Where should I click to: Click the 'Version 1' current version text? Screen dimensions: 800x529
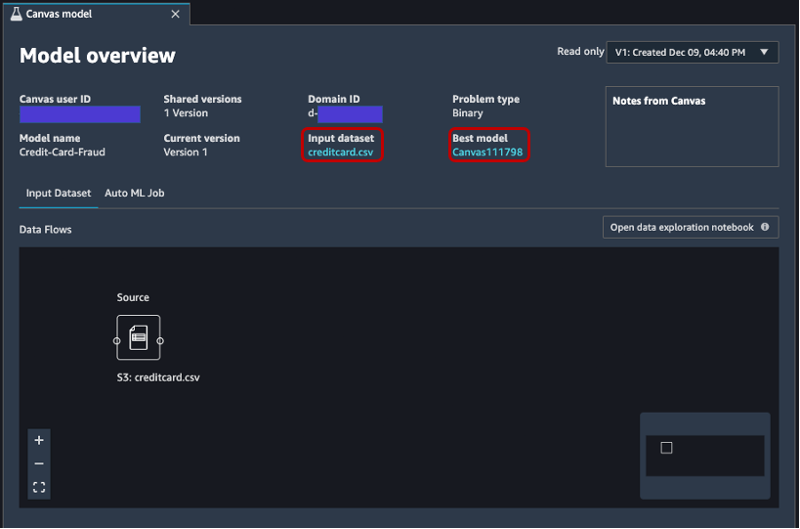[185, 152]
